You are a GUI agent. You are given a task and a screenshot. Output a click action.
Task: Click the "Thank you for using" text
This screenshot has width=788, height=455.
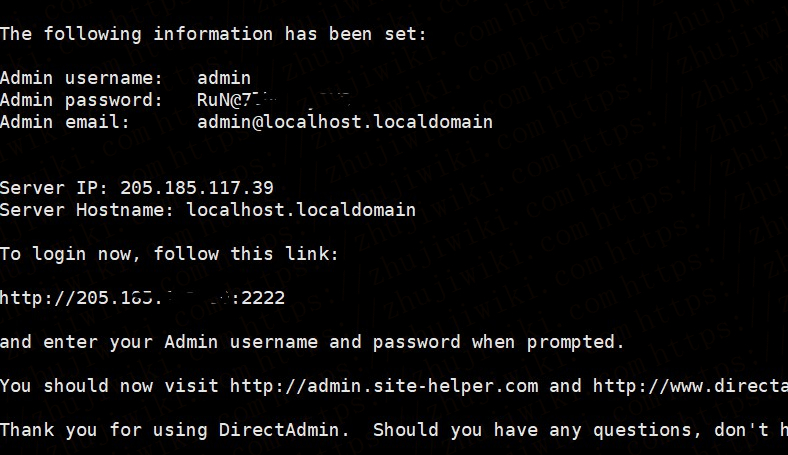pos(103,429)
